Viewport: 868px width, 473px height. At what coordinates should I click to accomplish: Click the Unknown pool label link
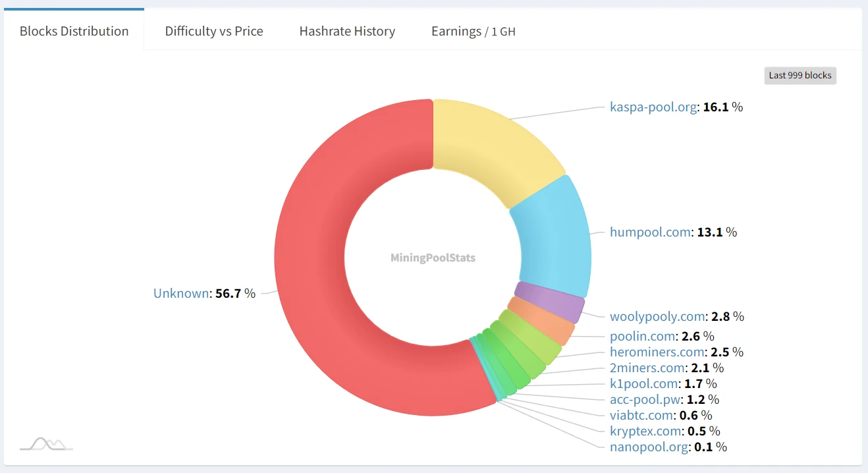coord(181,293)
